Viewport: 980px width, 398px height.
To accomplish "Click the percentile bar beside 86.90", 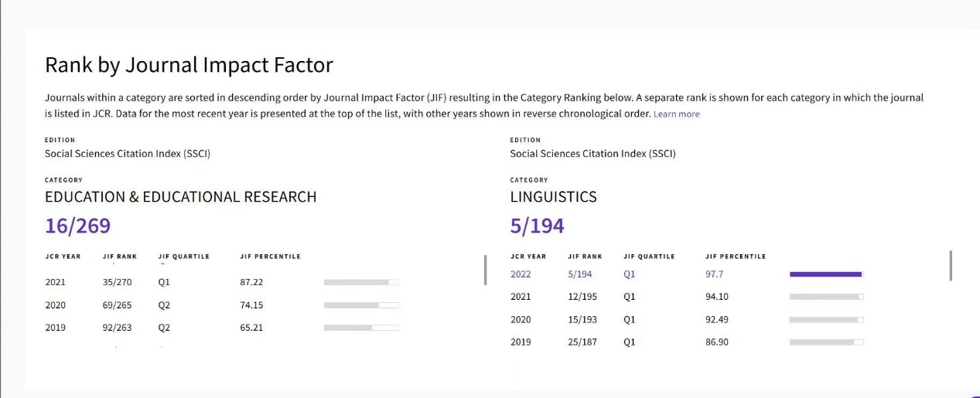I will (826, 342).
